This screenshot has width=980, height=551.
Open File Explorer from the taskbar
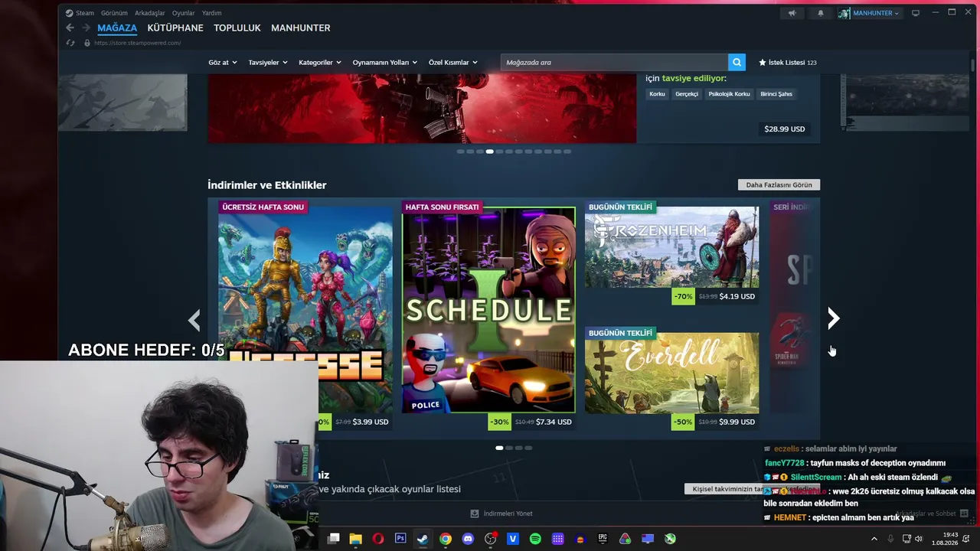click(x=355, y=539)
